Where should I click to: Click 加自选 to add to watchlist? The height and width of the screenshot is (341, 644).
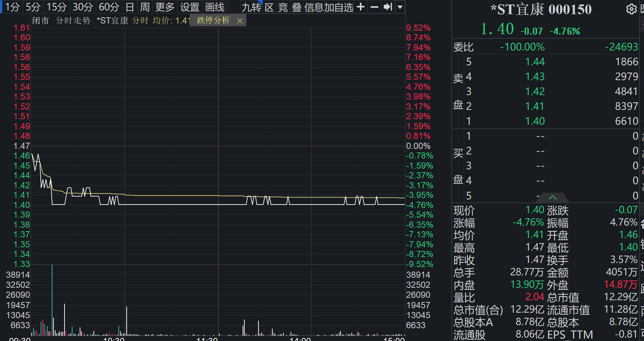point(339,7)
